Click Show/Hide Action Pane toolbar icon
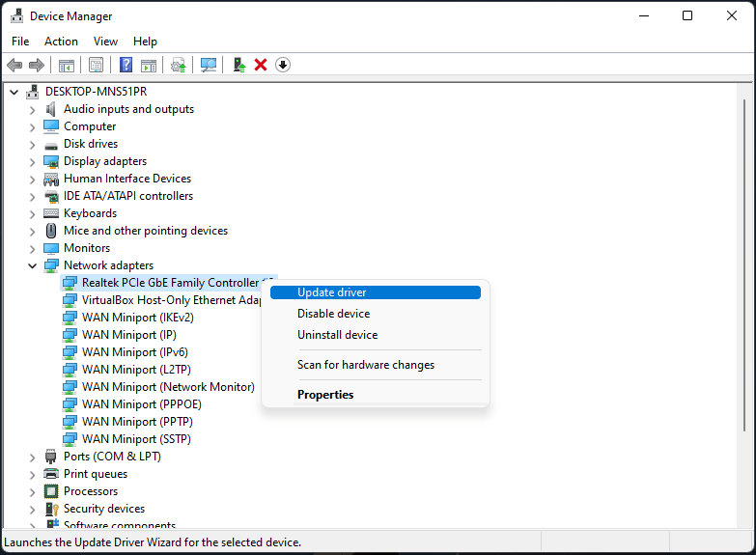Screen dimensions: 756x555 point(149,65)
